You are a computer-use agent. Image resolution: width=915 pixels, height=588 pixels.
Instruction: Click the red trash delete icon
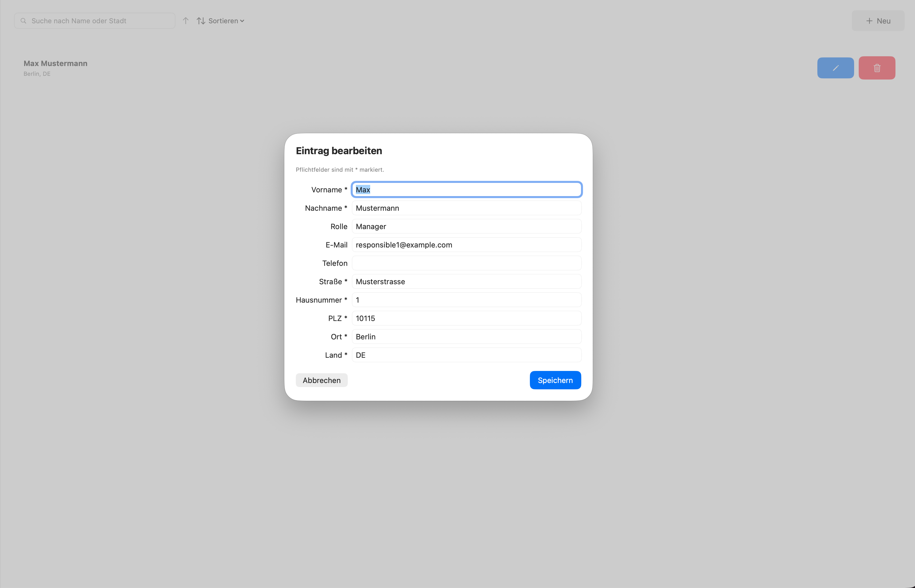pos(877,68)
